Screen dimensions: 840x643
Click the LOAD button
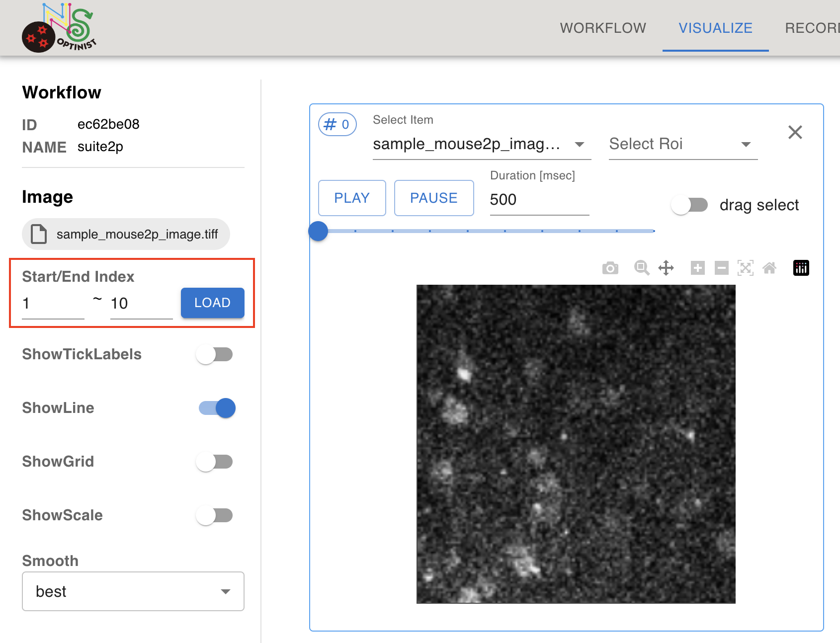tap(213, 303)
